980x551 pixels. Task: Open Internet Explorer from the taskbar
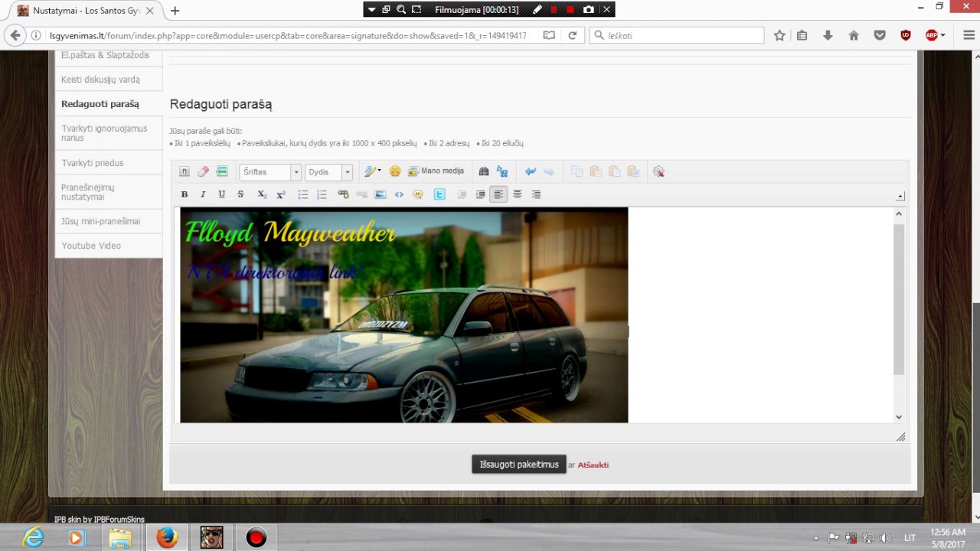(x=33, y=538)
